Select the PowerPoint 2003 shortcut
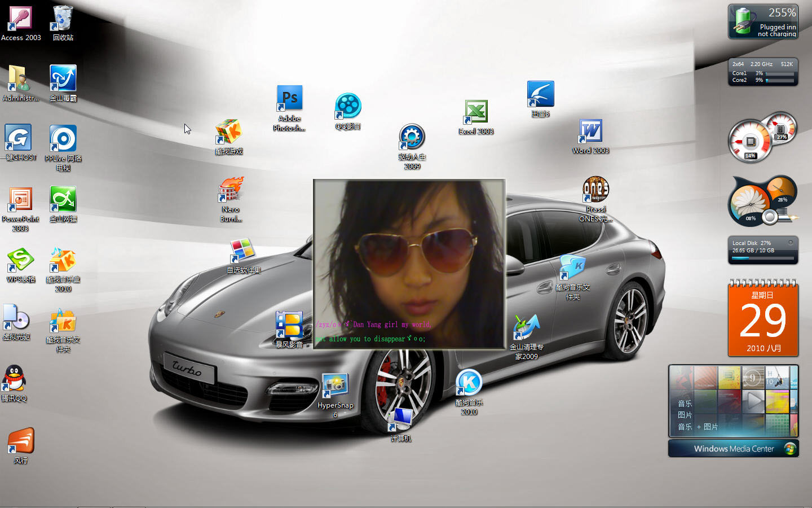The image size is (812, 508). (20, 209)
